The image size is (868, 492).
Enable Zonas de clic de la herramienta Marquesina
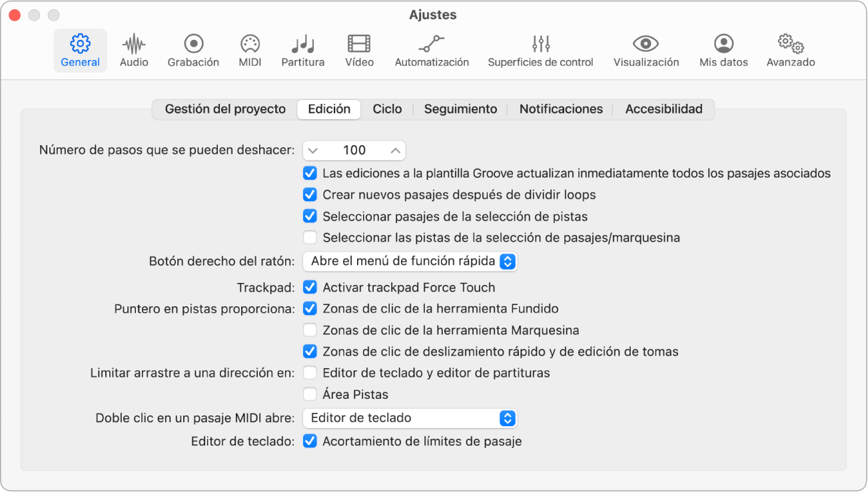point(310,330)
